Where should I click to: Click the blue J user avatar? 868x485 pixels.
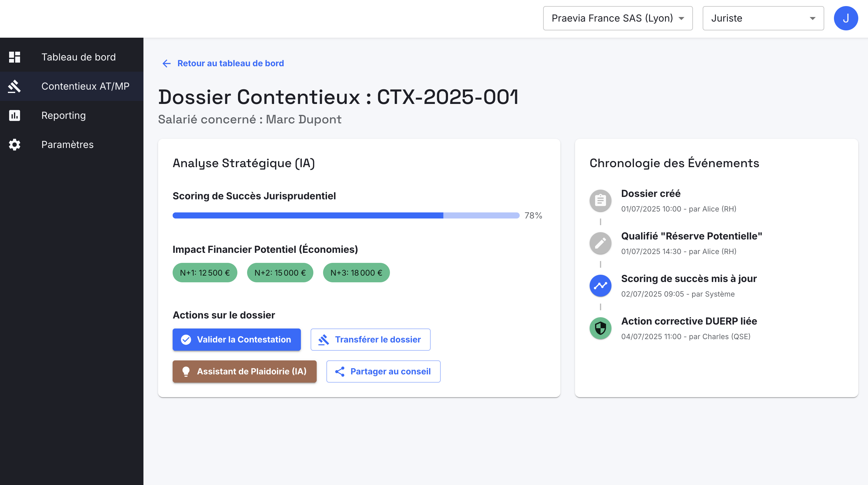coord(846,18)
